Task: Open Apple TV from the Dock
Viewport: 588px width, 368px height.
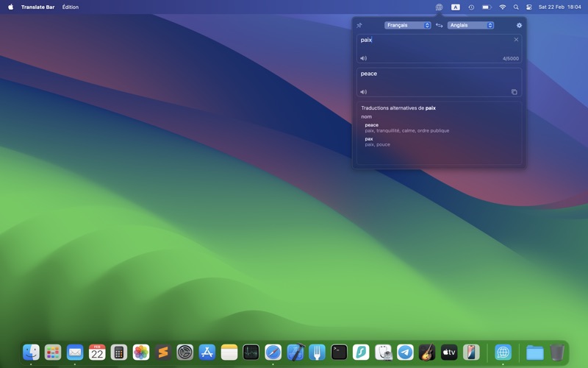Action: (x=449, y=353)
